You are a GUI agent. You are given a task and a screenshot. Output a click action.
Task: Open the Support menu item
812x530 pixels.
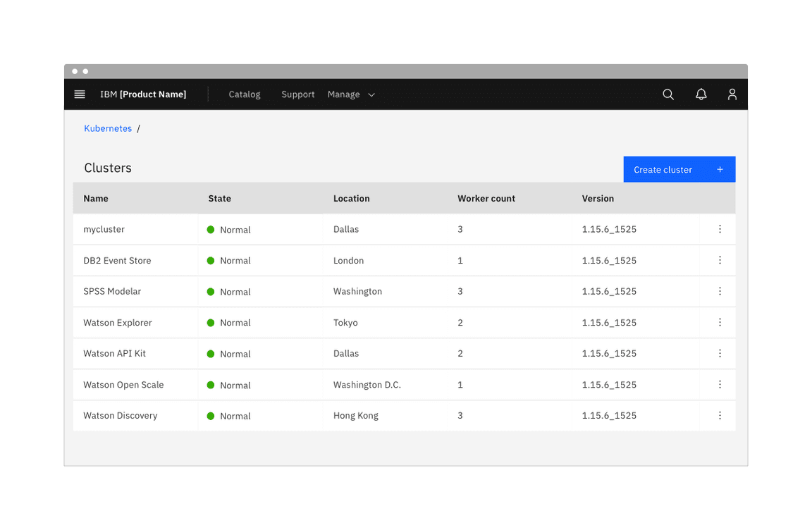click(x=297, y=94)
